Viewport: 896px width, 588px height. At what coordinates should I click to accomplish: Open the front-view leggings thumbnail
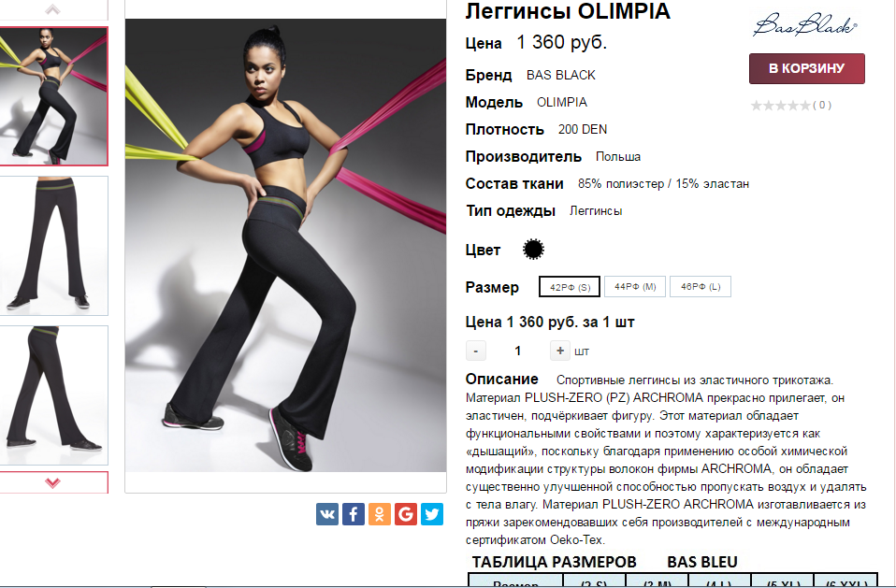(53, 246)
